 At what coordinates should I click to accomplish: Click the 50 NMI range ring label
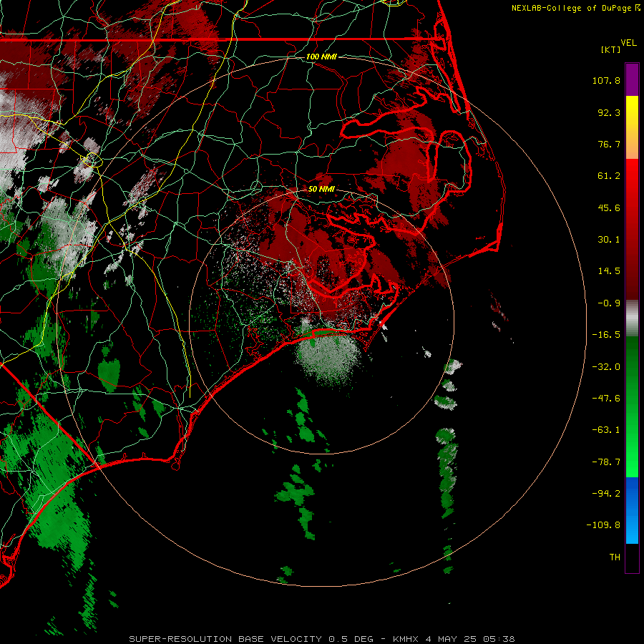coord(321,189)
